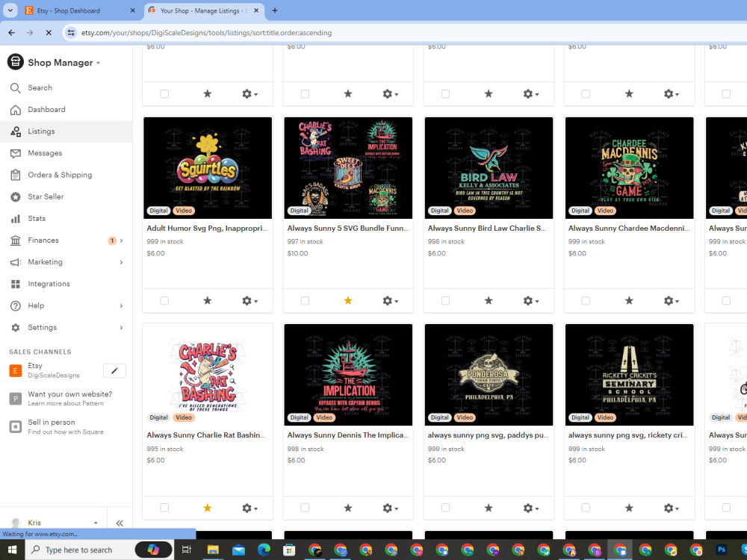747x560 pixels.
Task: Select checkbox for rickety cricket listing
Action: pyautogui.click(x=586, y=508)
